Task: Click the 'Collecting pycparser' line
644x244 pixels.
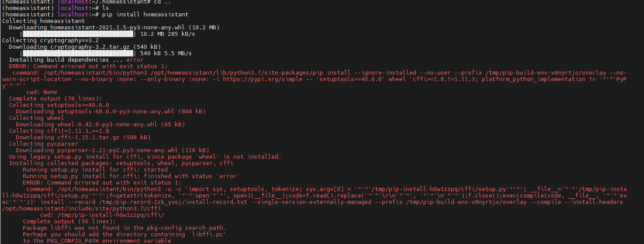Action: coord(43,144)
